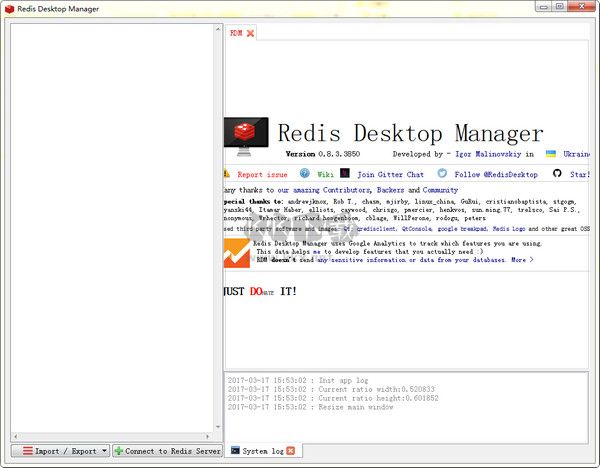This screenshot has height=468, width=600.
Task: Click 'Current ratio width:0.520833' log line
Action: pyautogui.click(x=331, y=389)
